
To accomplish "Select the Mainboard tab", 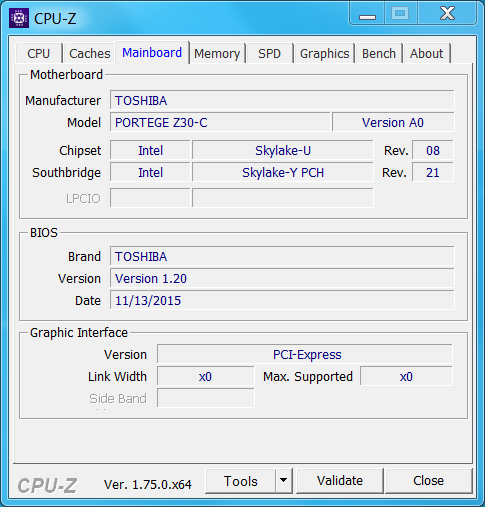I will [152, 53].
